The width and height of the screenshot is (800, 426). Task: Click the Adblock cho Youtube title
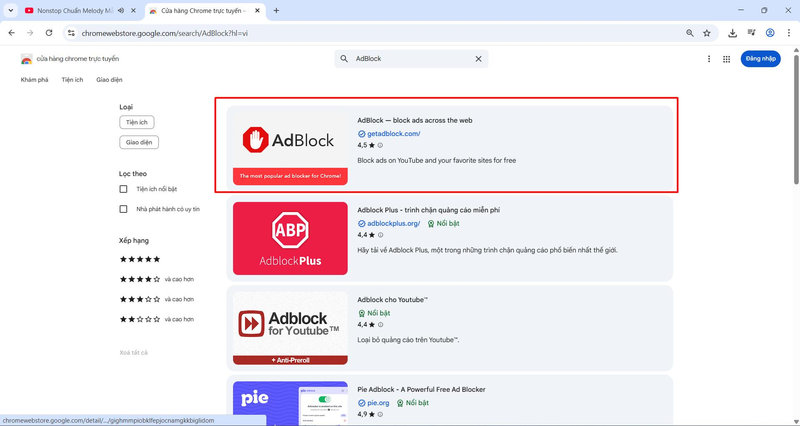click(x=392, y=300)
